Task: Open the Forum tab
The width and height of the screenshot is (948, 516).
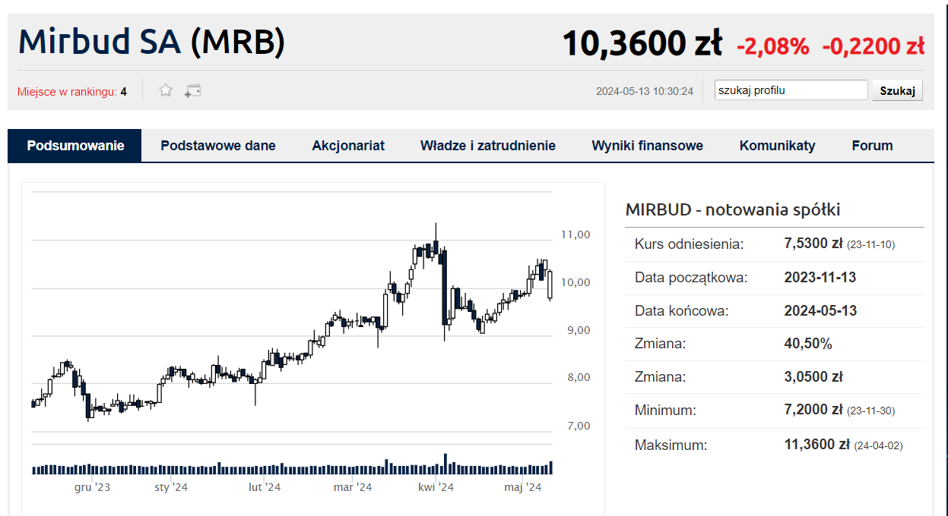Action: (872, 145)
